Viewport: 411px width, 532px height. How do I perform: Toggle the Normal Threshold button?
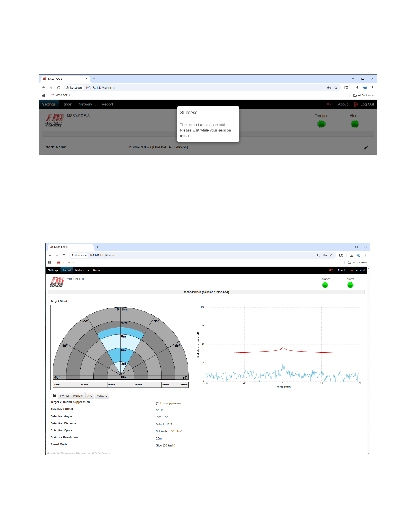71,396
